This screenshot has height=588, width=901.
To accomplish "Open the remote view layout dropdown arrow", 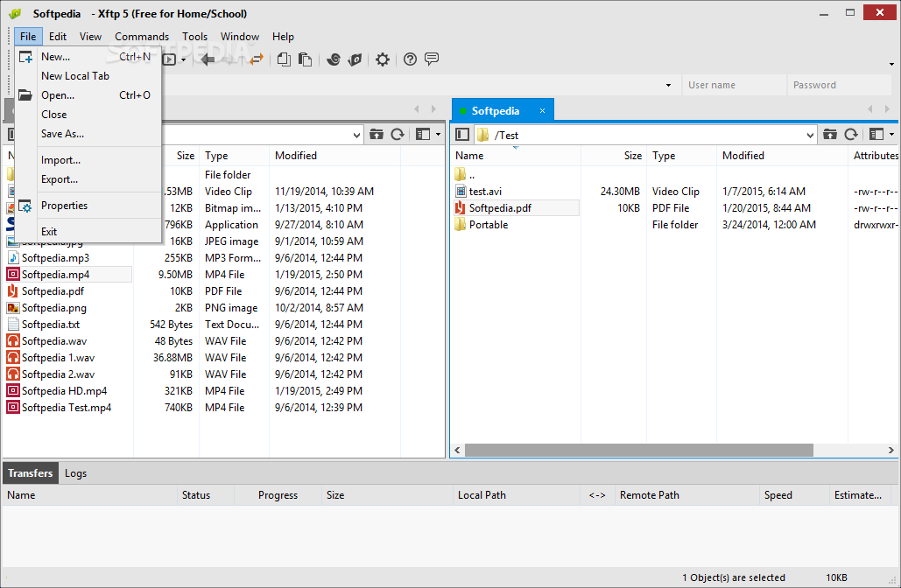I will (891, 135).
